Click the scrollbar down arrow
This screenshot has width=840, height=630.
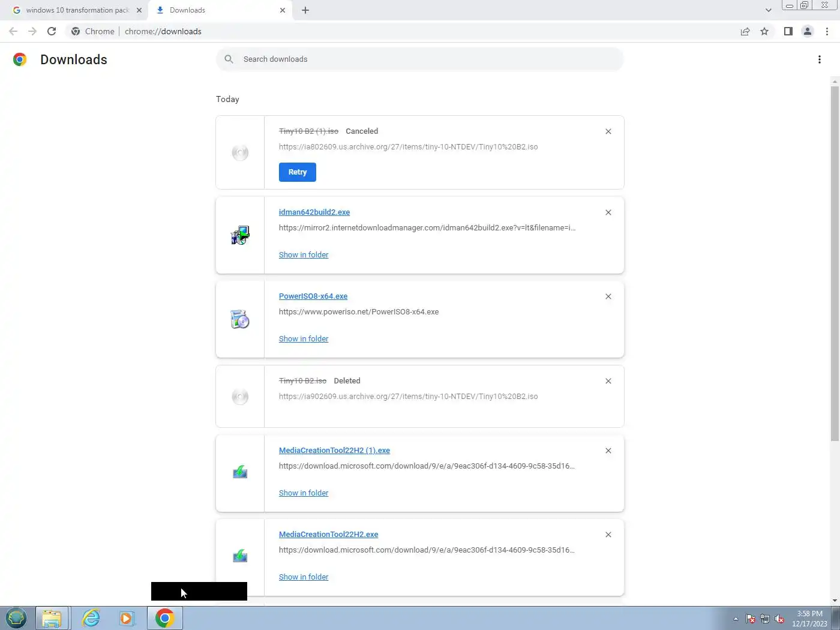tap(835, 601)
